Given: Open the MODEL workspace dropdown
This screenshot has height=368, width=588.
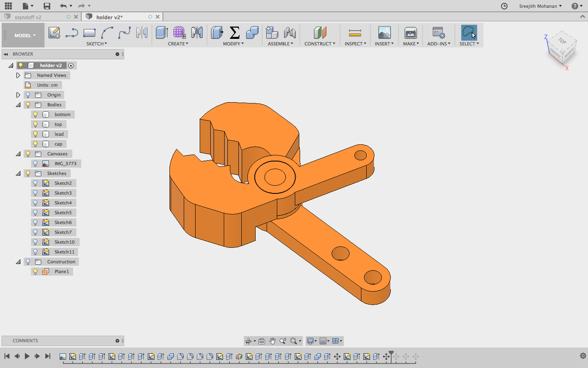Looking at the screenshot, I should pyautogui.click(x=24, y=36).
